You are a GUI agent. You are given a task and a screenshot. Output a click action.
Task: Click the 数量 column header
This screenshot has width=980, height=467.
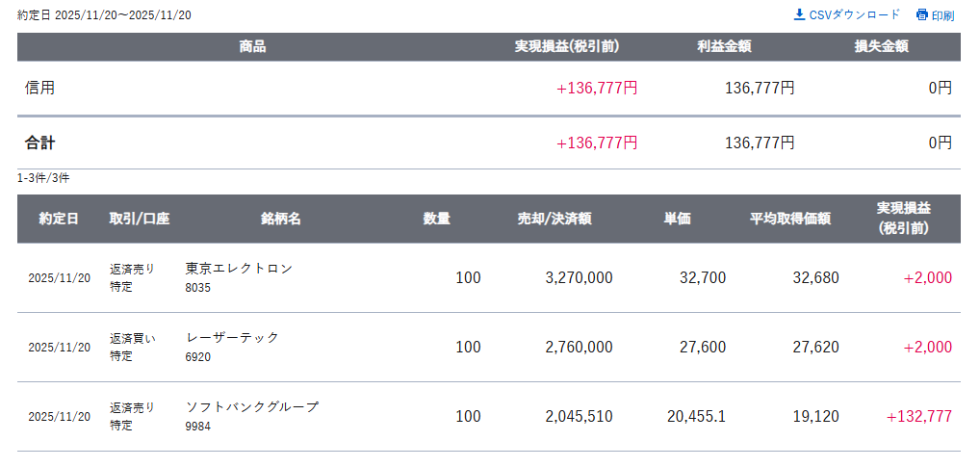(x=437, y=219)
